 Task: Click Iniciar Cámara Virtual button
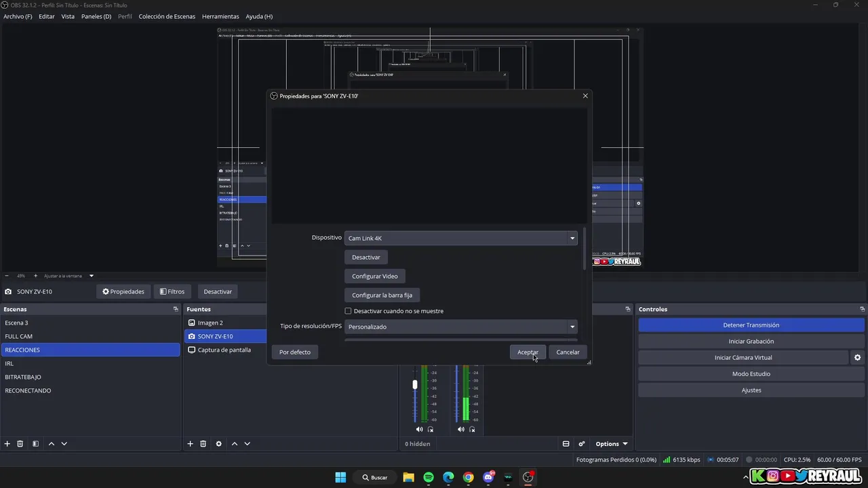[743, 357]
